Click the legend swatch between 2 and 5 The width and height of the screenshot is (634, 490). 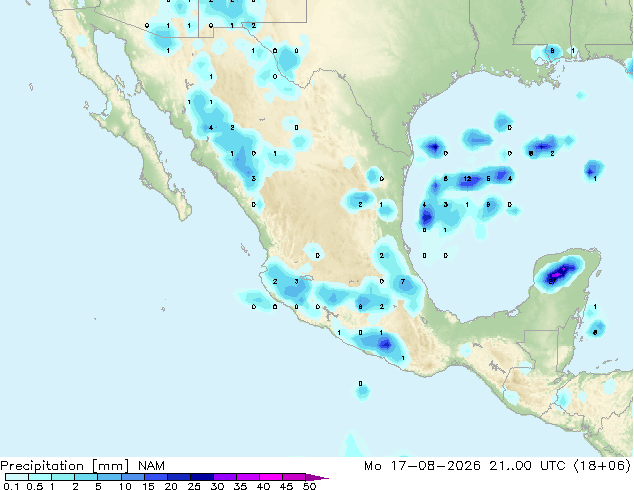click(x=86, y=477)
